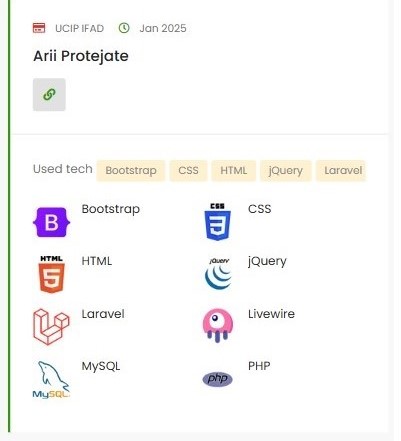
Task: Click the blue CSS3 shield icon
Action: 217,222
